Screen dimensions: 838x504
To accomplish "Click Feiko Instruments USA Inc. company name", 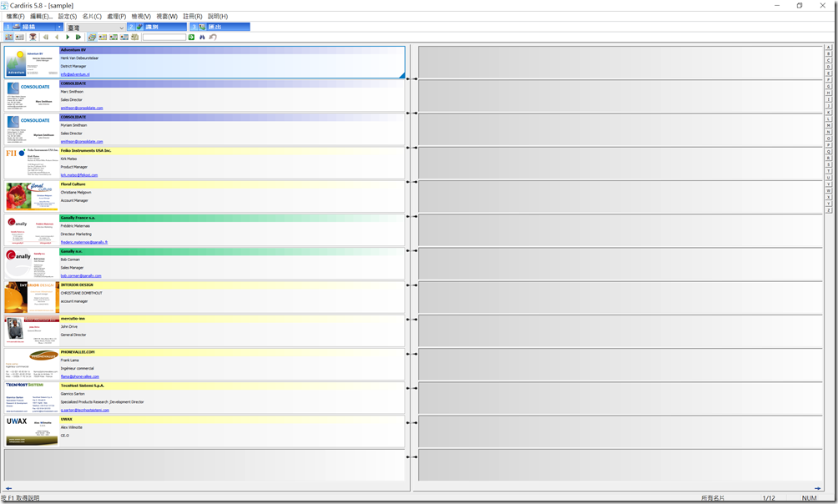I will (x=85, y=151).
